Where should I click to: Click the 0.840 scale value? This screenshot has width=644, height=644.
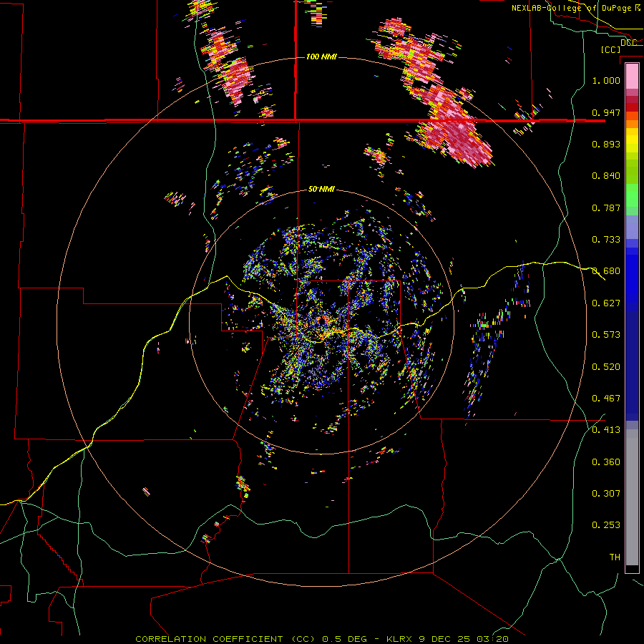pos(606,176)
